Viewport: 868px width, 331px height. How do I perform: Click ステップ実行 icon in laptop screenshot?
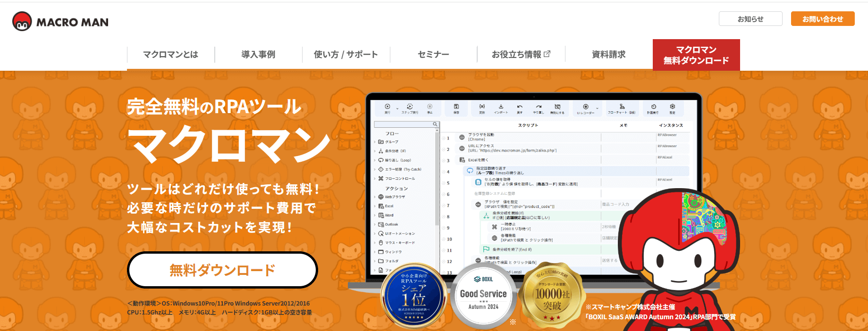410,108
